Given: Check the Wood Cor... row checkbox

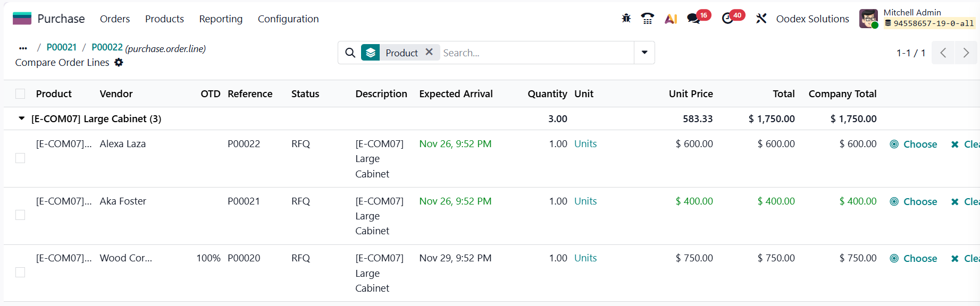Looking at the screenshot, I should pyautogui.click(x=20, y=273).
